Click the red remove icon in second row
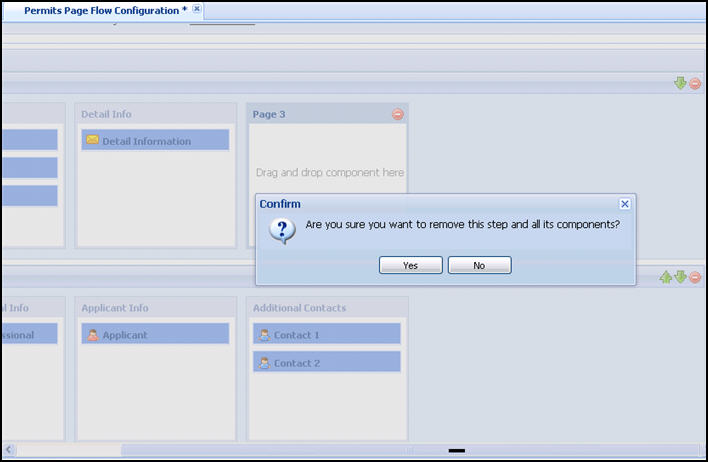The image size is (708, 462). coord(694,277)
